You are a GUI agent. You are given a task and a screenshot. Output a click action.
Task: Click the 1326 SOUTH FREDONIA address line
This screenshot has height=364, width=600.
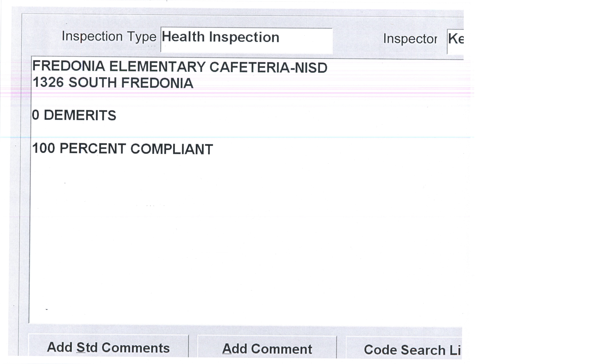click(113, 83)
